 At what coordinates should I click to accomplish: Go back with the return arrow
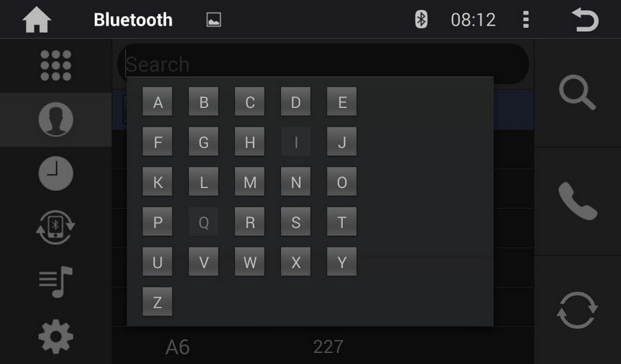pos(585,19)
